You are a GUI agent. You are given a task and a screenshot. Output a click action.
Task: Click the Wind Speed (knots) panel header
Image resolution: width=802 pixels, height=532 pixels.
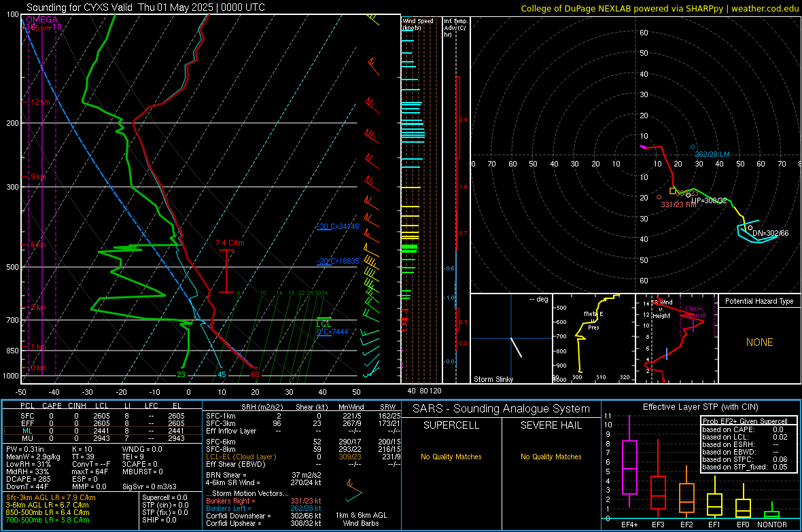(418, 24)
